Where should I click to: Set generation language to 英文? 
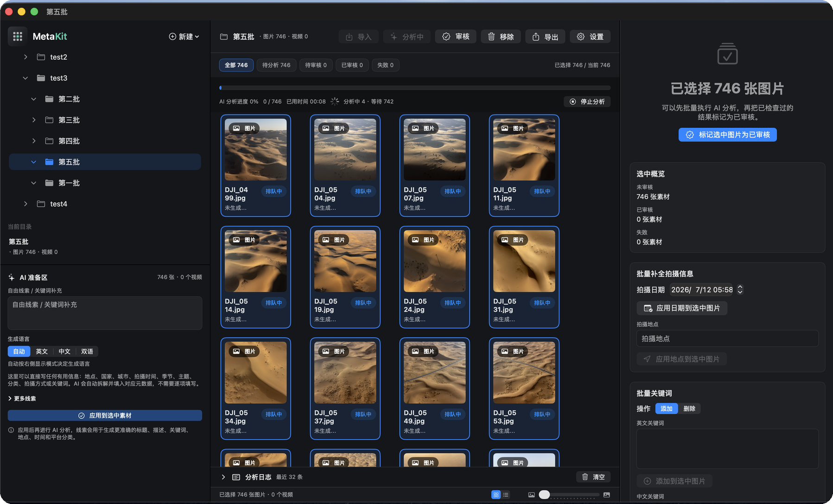pyautogui.click(x=42, y=352)
